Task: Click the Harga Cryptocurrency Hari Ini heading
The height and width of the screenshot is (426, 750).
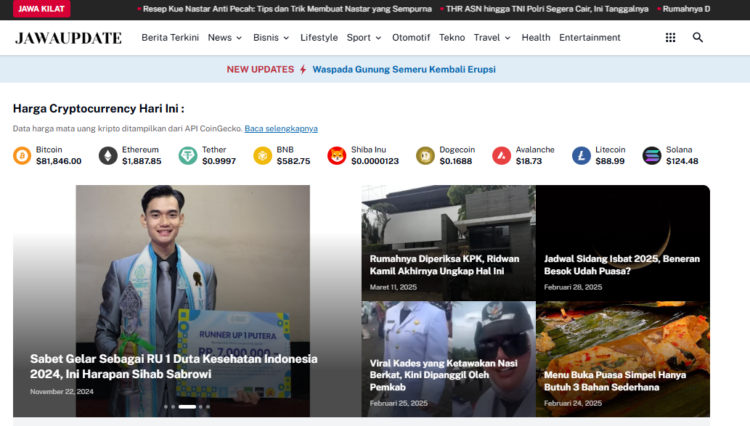Action: click(x=99, y=109)
